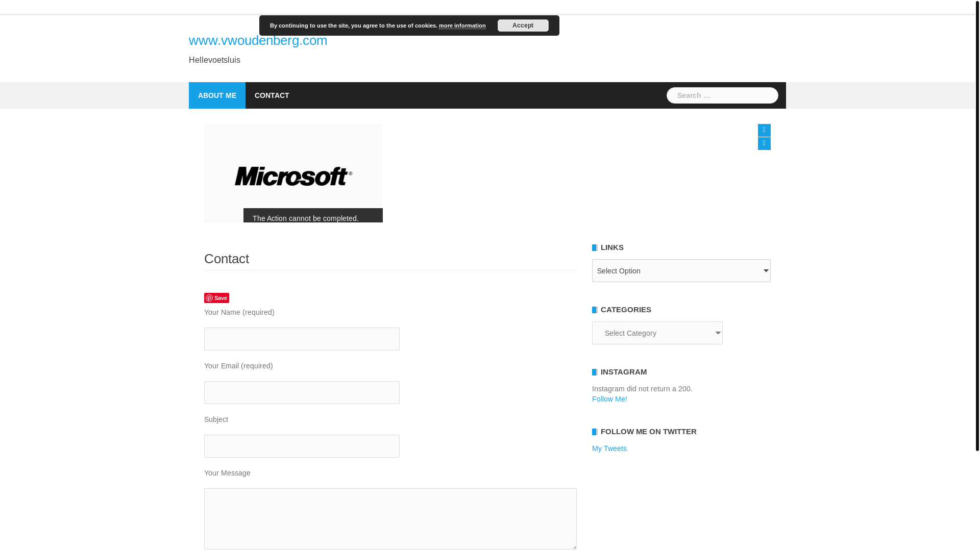980x551 pixels.
Task: Click the Your Message text area
Action: pyautogui.click(x=390, y=519)
